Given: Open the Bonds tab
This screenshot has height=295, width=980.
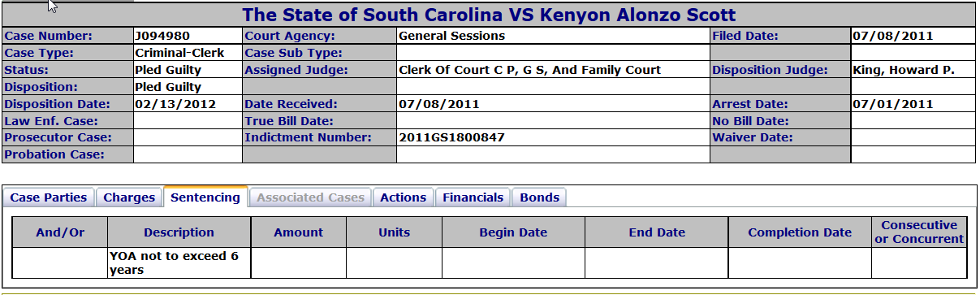Looking at the screenshot, I should 539,197.
